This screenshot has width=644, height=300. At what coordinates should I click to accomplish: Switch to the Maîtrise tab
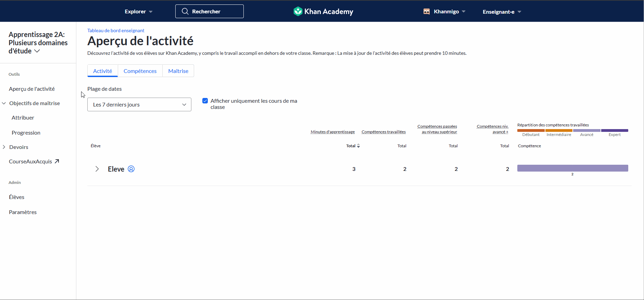coord(178,71)
